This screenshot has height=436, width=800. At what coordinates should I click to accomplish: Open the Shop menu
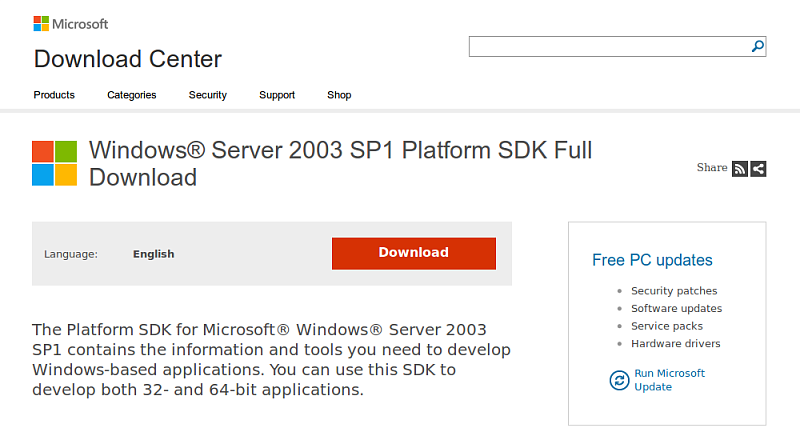coord(339,95)
